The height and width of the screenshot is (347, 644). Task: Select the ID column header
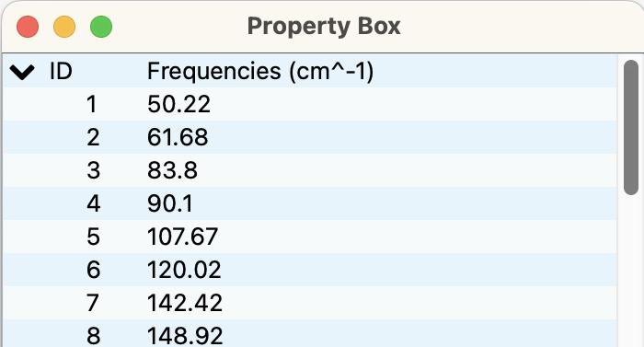pos(61,71)
